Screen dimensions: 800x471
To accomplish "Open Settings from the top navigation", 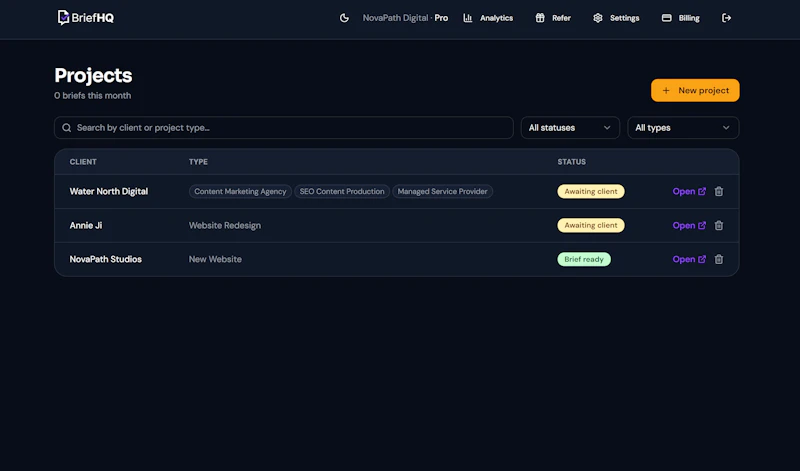I will [616, 18].
